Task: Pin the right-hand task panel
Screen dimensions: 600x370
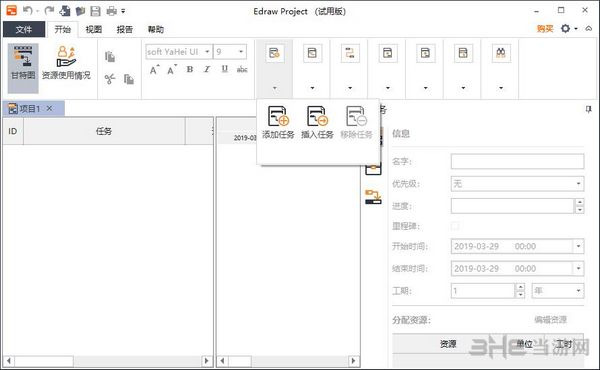Action: point(589,109)
